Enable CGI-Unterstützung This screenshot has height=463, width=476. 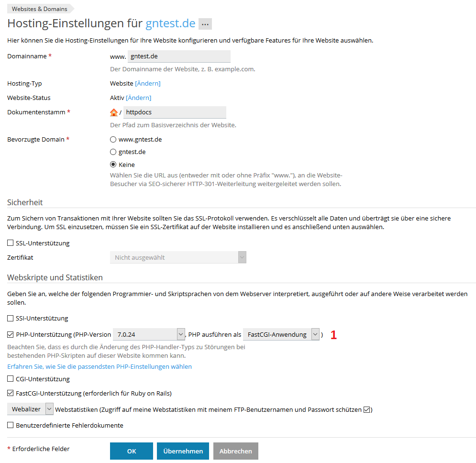[x=11, y=379]
